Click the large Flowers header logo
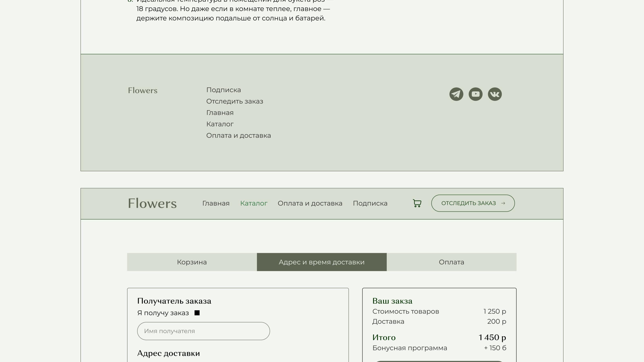Viewport: 644px width, 362px height. (152, 203)
